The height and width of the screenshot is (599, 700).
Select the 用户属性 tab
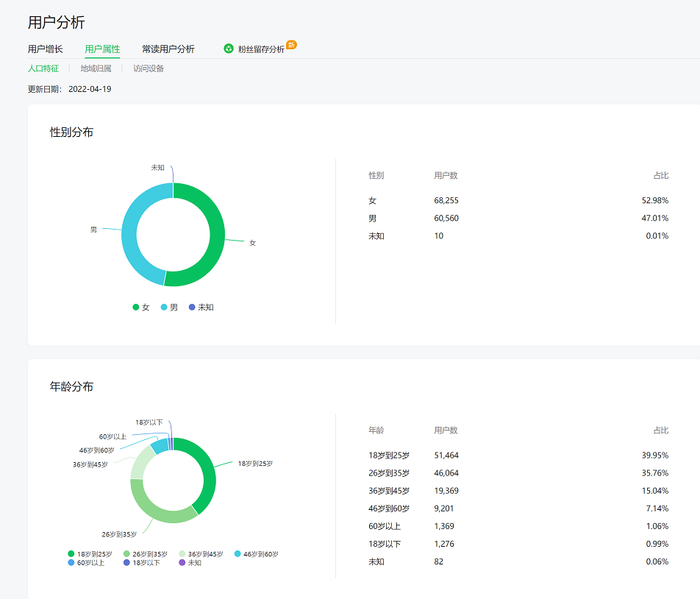click(x=102, y=49)
